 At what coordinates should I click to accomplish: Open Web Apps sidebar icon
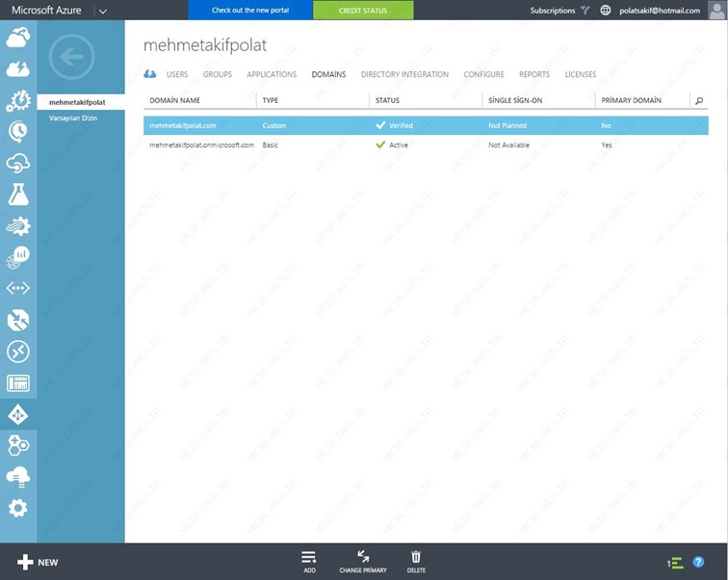[x=18, y=68]
